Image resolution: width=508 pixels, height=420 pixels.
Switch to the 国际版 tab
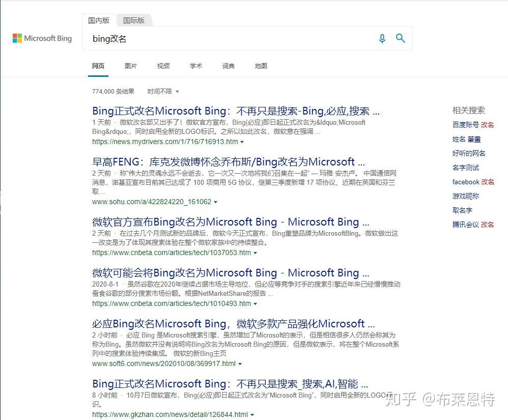(133, 20)
